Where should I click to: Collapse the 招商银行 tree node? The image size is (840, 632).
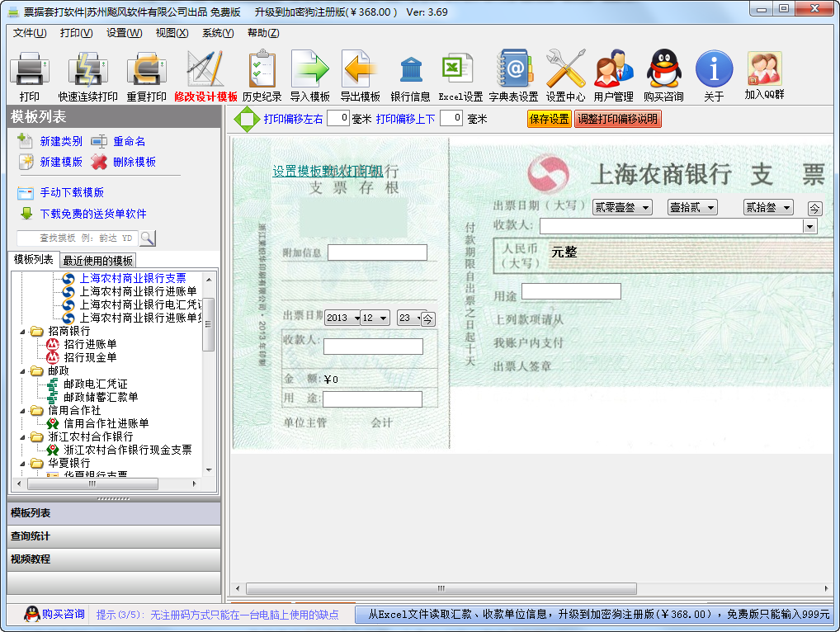(24, 331)
